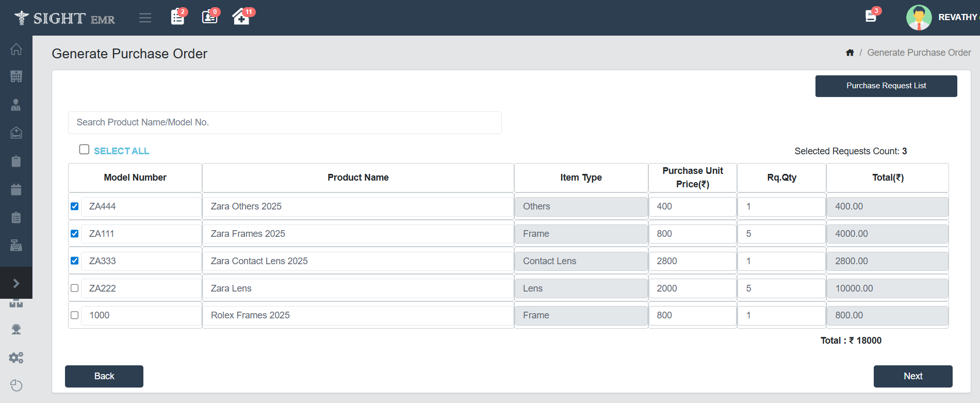Viewport: 980px width, 403px height.
Task: Click the ID card icon with 0 badge
Action: [209, 17]
